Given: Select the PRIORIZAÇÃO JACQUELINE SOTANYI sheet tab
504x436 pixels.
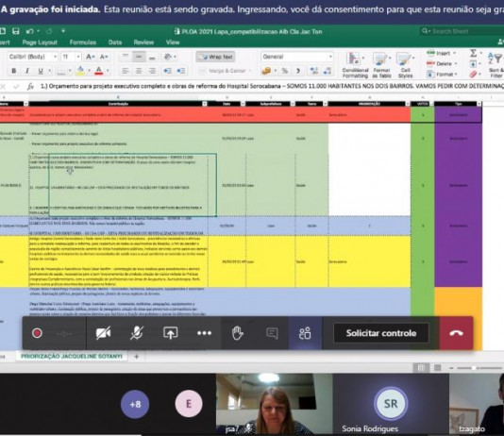Looking at the screenshot, I should click(x=72, y=357).
